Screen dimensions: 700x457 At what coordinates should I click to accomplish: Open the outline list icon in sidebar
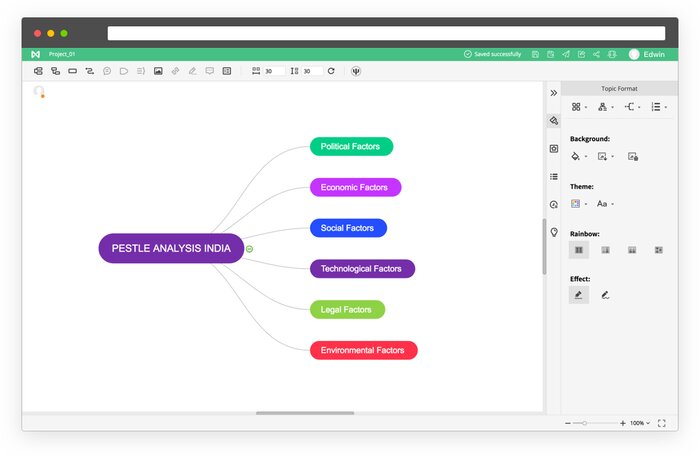[x=554, y=176]
